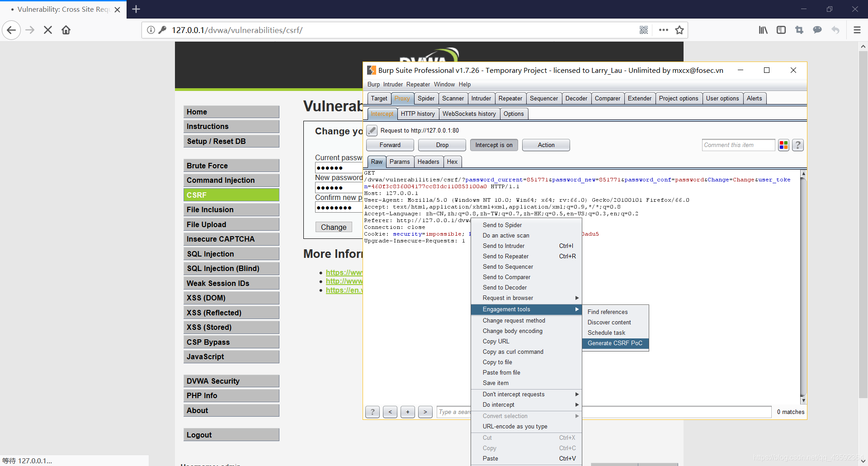Open a new browser tab with plus
Image resolution: width=868 pixels, height=466 pixels.
136,9
